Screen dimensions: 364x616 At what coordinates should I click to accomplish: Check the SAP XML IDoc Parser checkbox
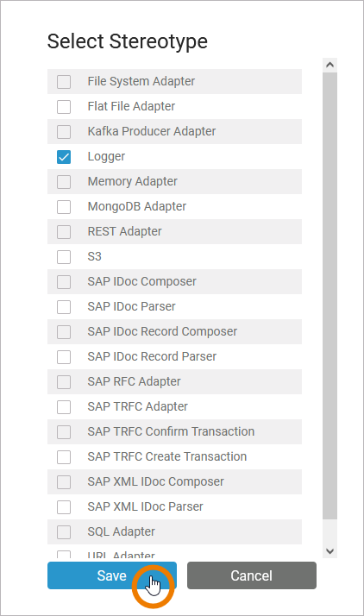coord(64,507)
